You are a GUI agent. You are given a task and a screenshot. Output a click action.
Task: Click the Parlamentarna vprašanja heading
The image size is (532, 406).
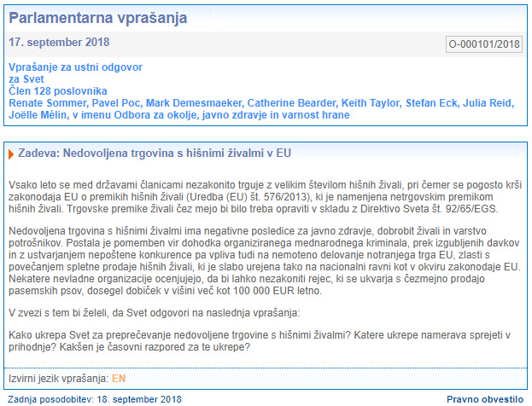[x=97, y=18]
